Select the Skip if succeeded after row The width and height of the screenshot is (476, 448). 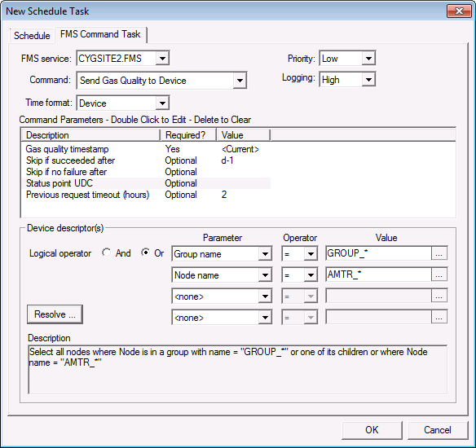(x=146, y=160)
